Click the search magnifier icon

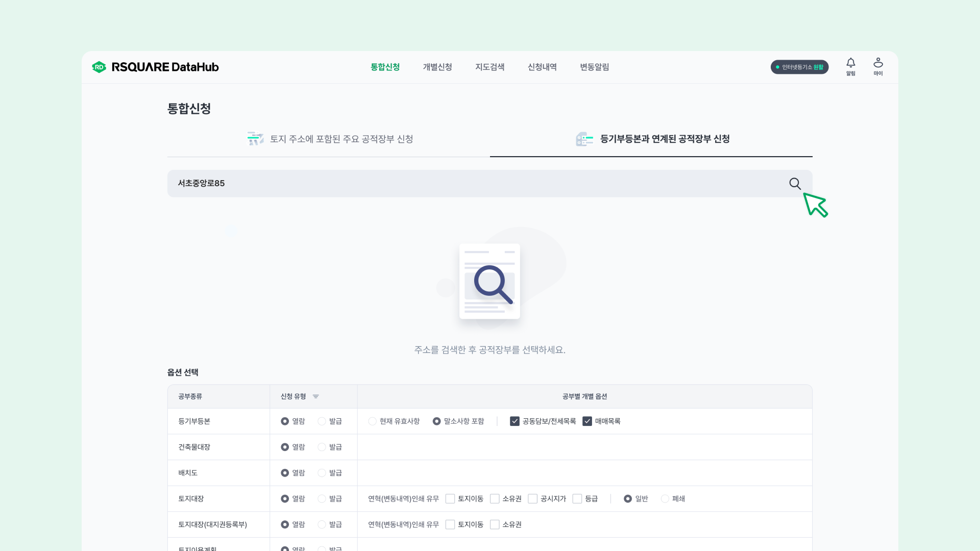pos(795,183)
